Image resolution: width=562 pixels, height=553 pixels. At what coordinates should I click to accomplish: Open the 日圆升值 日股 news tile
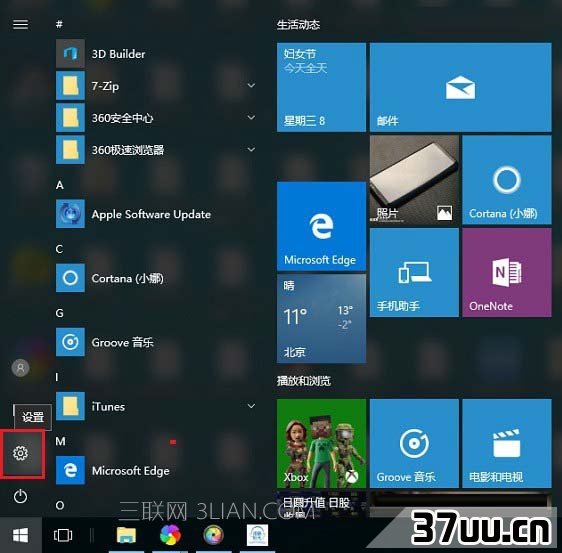coord(322,504)
